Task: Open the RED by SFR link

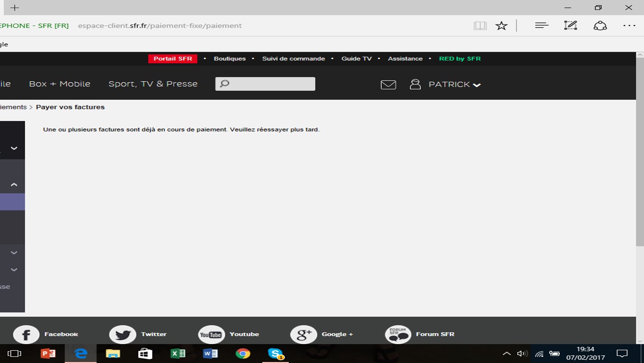Action: [459, 59]
